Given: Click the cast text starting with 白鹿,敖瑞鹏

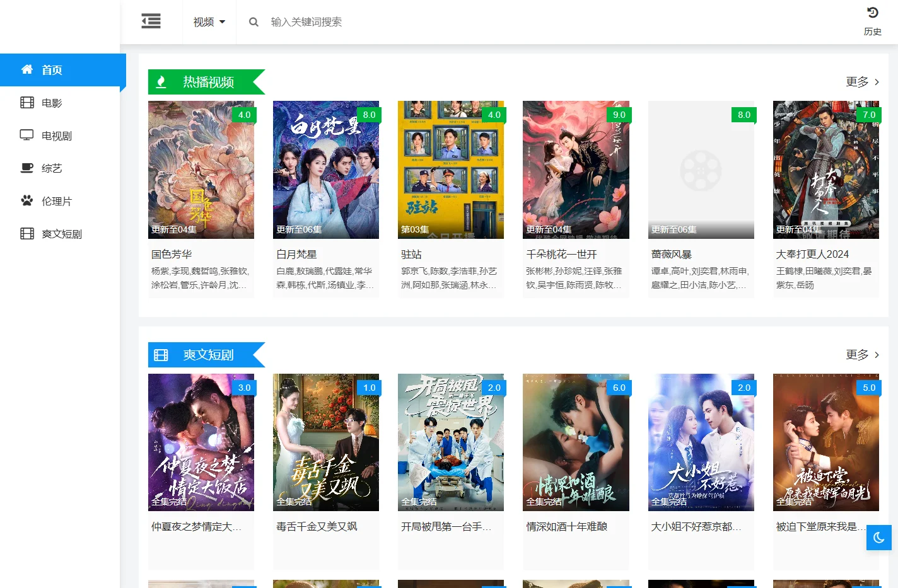Looking at the screenshot, I should click(325, 278).
